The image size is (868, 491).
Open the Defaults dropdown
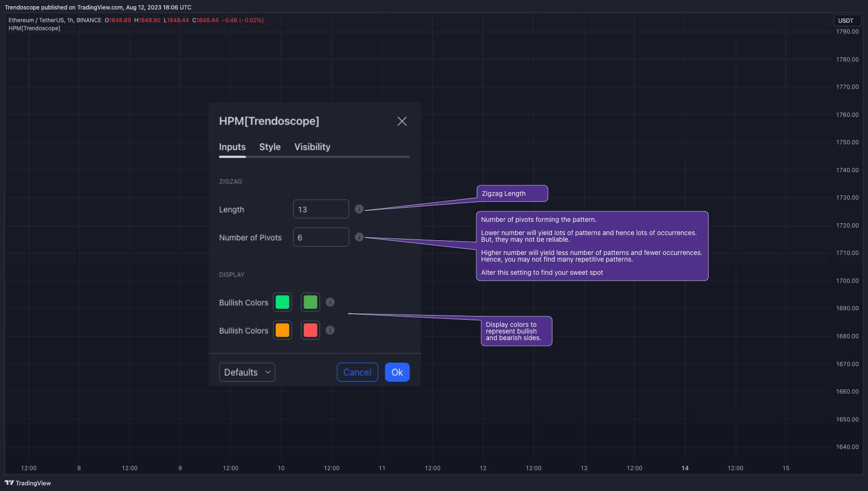pos(247,372)
